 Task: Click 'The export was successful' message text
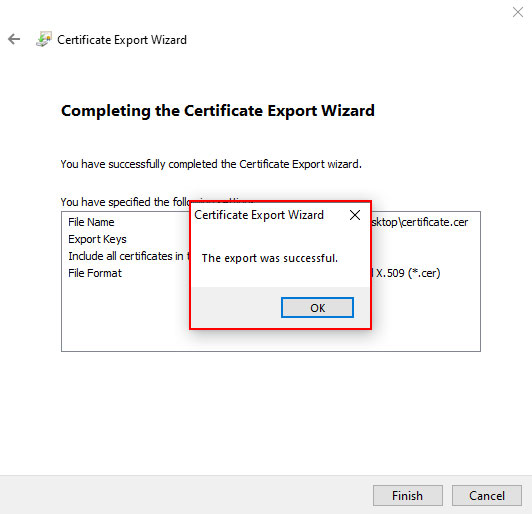coord(270,258)
